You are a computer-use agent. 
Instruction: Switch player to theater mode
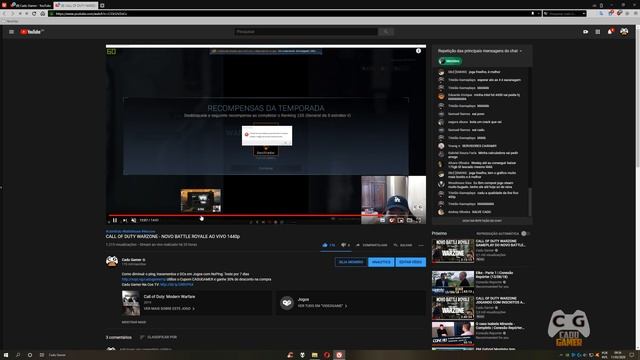click(x=409, y=220)
